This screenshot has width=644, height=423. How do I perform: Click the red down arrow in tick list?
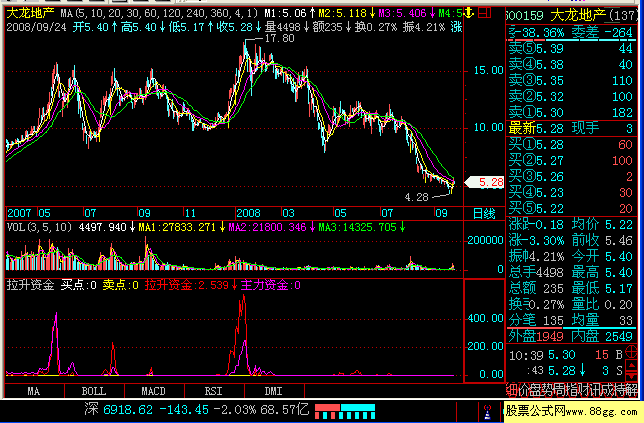point(631,375)
